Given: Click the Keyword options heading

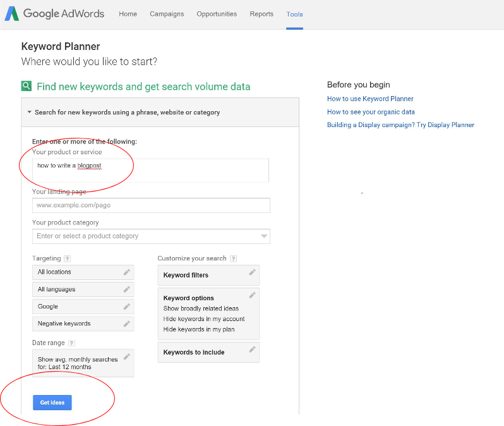Looking at the screenshot, I should coord(188,298).
